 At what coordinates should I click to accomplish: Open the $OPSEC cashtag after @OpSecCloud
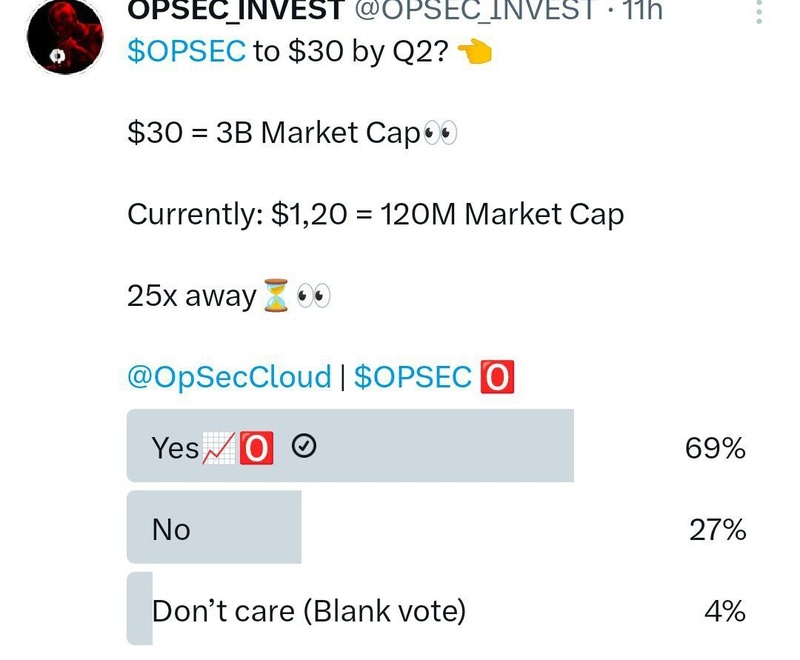(x=413, y=377)
